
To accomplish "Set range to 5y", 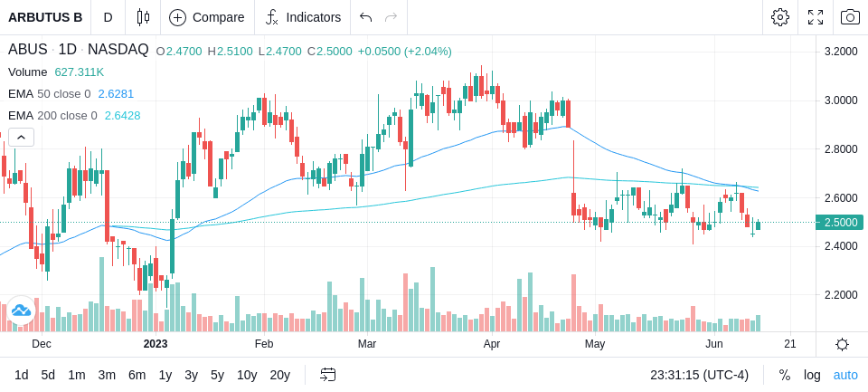I will pos(217,375).
